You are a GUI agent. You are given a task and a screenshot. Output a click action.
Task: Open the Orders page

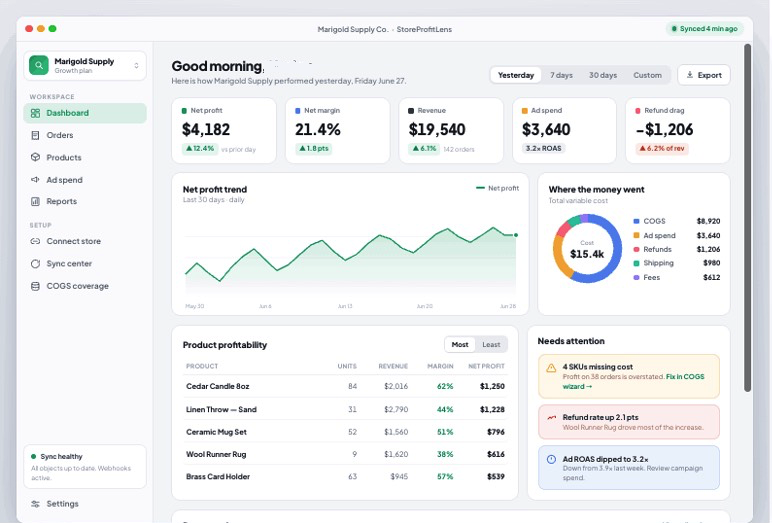click(85, 135)
